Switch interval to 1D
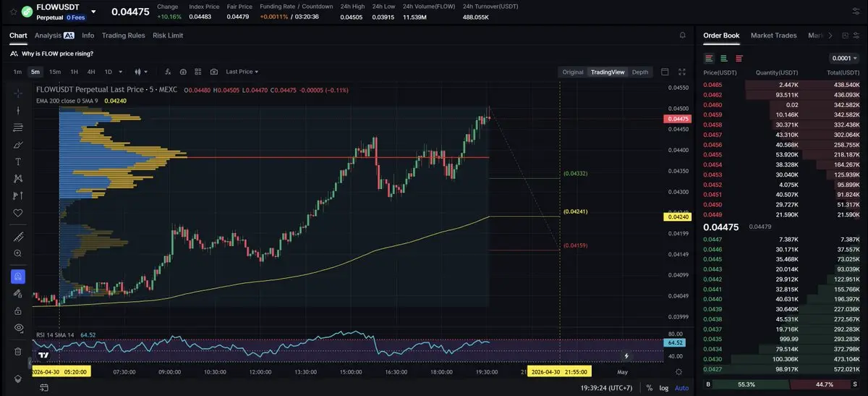868x396 pixels. tap(109, 72)
